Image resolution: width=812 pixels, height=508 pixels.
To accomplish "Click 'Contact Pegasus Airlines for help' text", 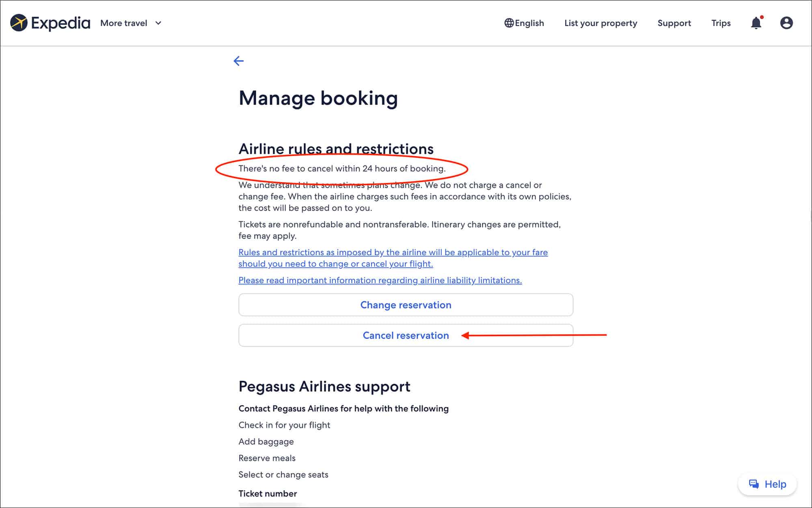I will (343, 409).
